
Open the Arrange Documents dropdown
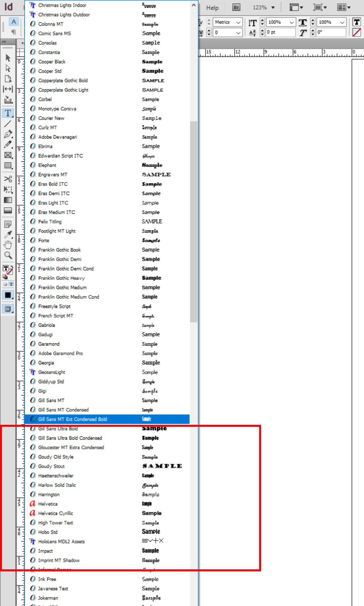click(344, 7)
